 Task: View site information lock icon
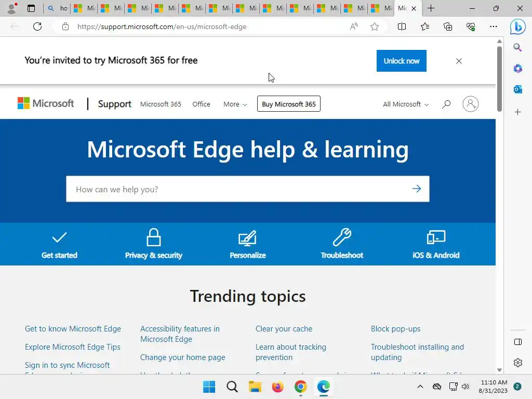(x=65, y=26)
